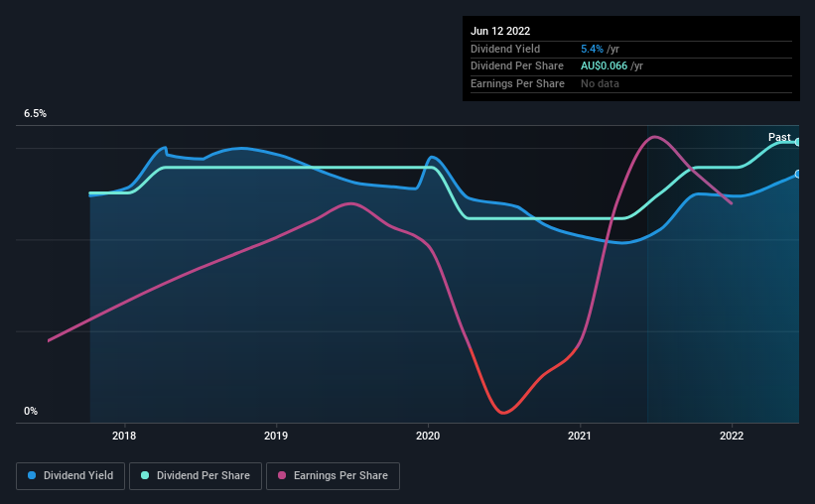Screen dimensions: 815x504
Task: Click the pink Earnings Per Share legend dot
Action: (282, 475)
